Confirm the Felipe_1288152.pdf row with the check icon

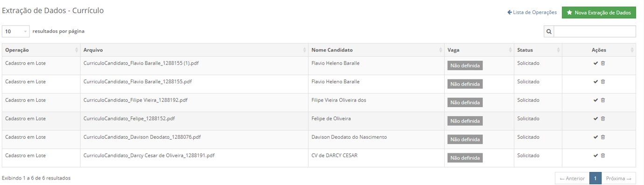click(x=595, y=119)
